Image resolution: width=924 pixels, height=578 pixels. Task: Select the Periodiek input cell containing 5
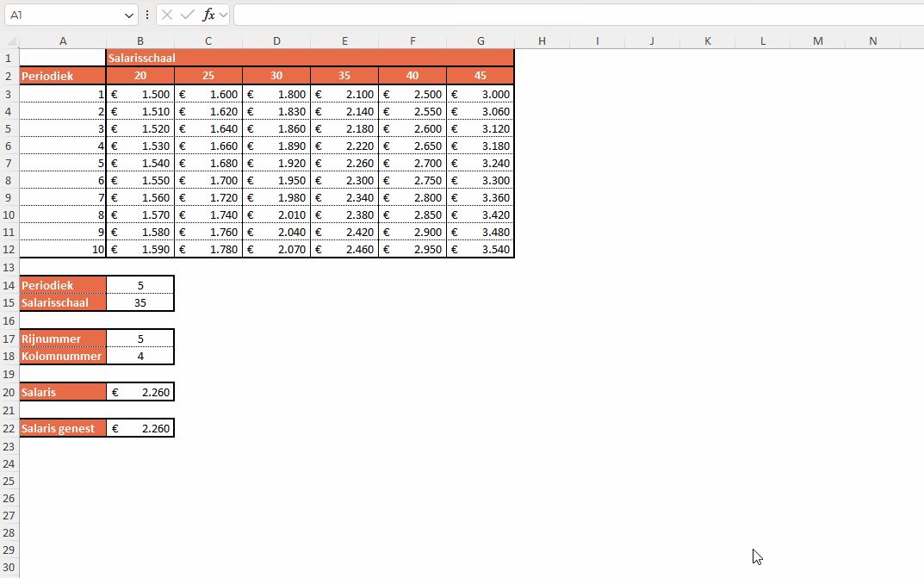click(140, 285)
